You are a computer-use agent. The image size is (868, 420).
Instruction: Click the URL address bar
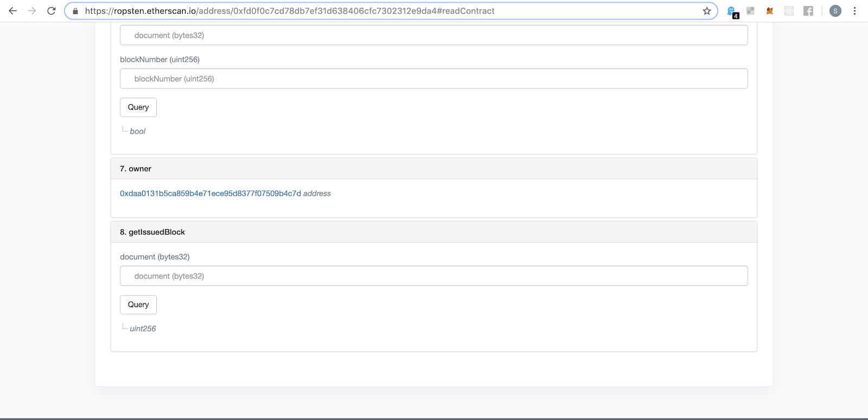point(380,11)
